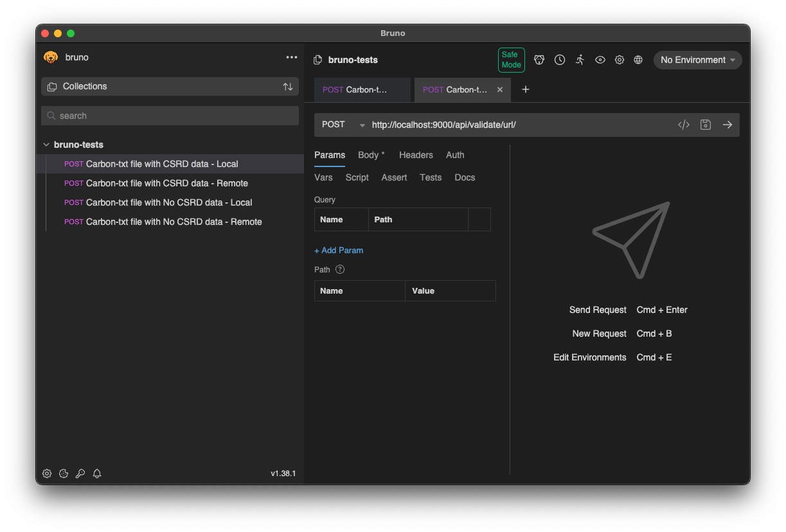The height and width of the screenshot is (532, 786).
Task: Add a new tab with the plus icon
Action: coord(526,89)
